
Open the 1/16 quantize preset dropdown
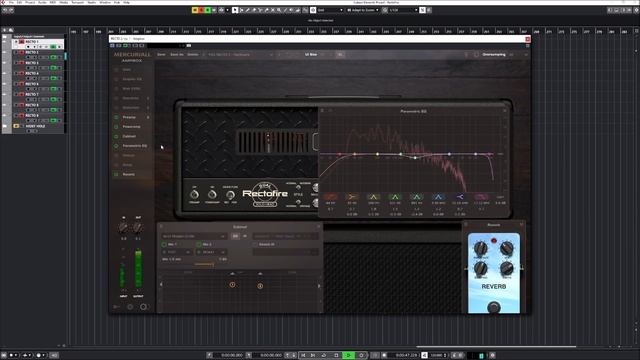pos(403,10)
